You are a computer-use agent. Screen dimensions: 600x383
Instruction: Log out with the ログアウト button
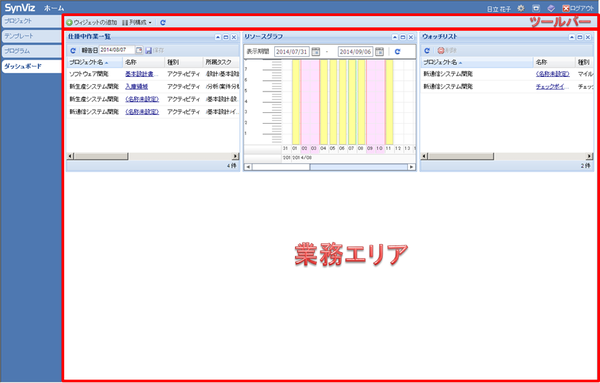coord(577,8)
